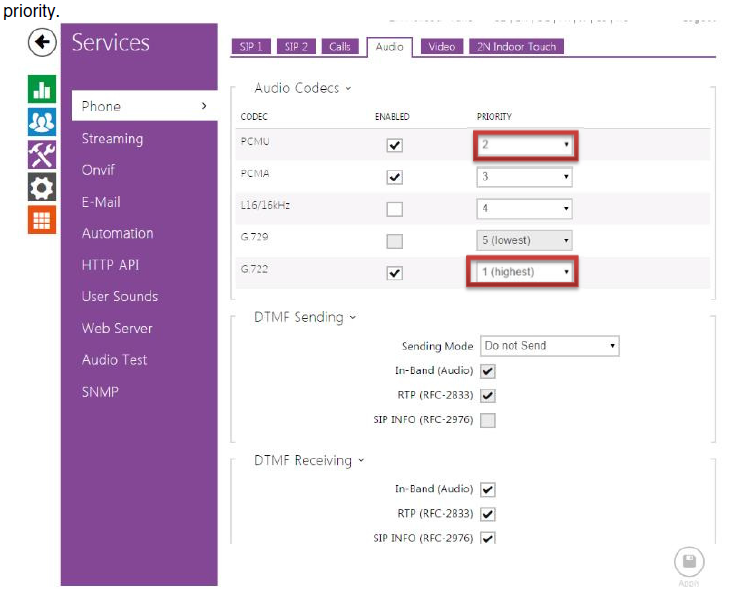
Task: Open the Sending Mode dropdown
Action: 549,346
